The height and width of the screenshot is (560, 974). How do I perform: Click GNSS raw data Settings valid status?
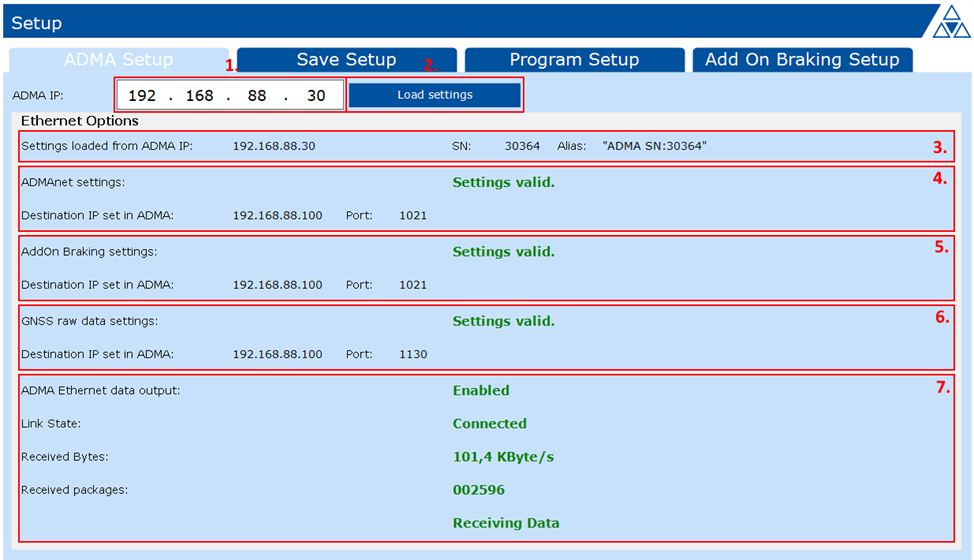pyautogui.click(x=504, y=321)
